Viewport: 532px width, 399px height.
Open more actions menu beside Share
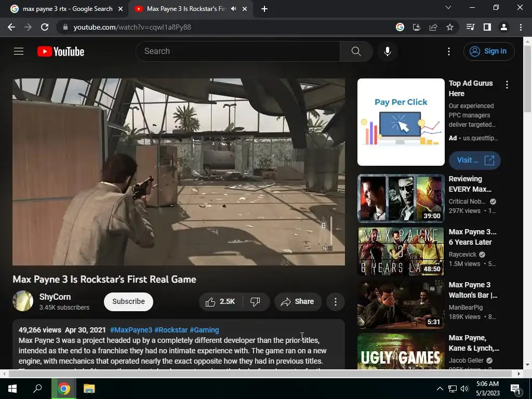tap(335, 301)
